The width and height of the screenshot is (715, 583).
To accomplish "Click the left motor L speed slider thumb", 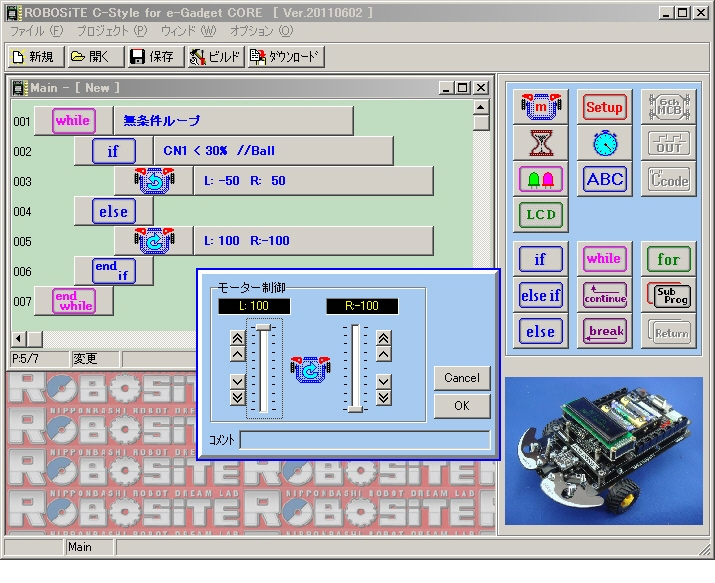I will point(263,328).
